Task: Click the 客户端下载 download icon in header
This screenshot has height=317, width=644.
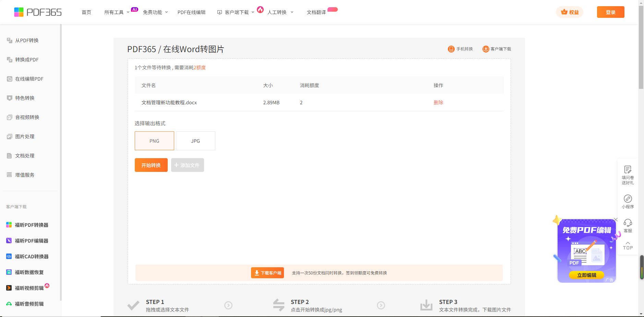Action: 486,49
